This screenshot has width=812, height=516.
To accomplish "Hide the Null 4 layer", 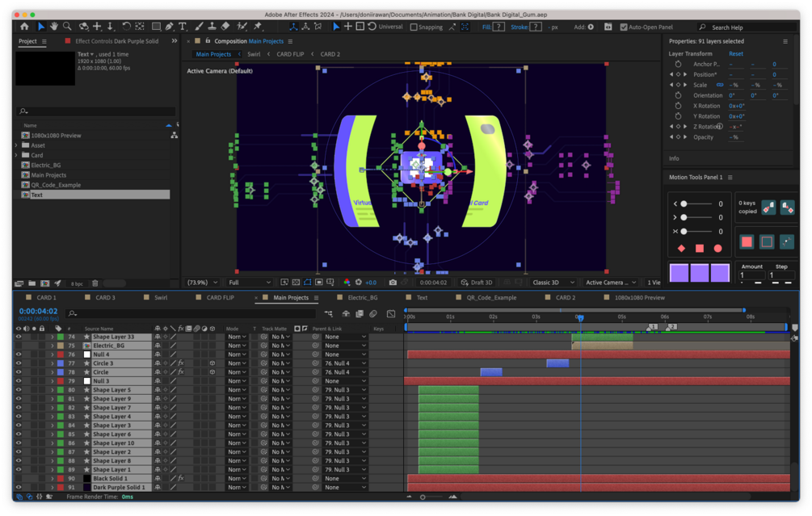I will (x=19, y=354).
